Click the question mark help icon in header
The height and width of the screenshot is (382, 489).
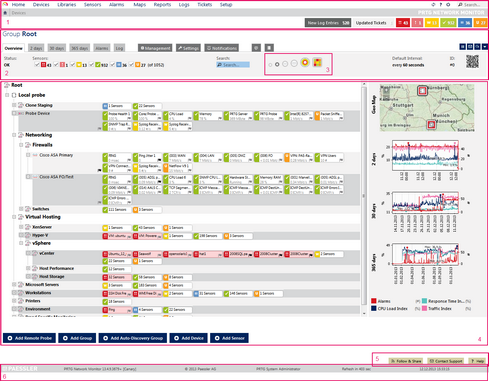click(441, 5)
